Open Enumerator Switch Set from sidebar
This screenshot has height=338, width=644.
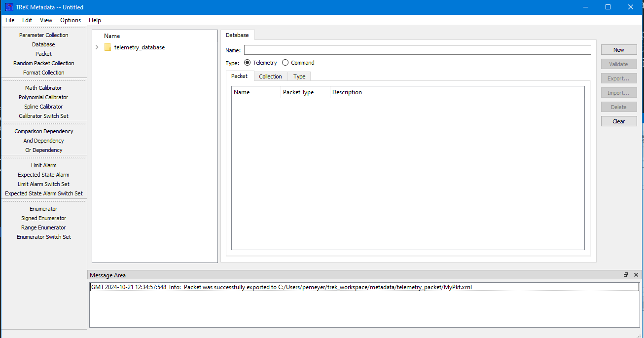coord(43,237)
